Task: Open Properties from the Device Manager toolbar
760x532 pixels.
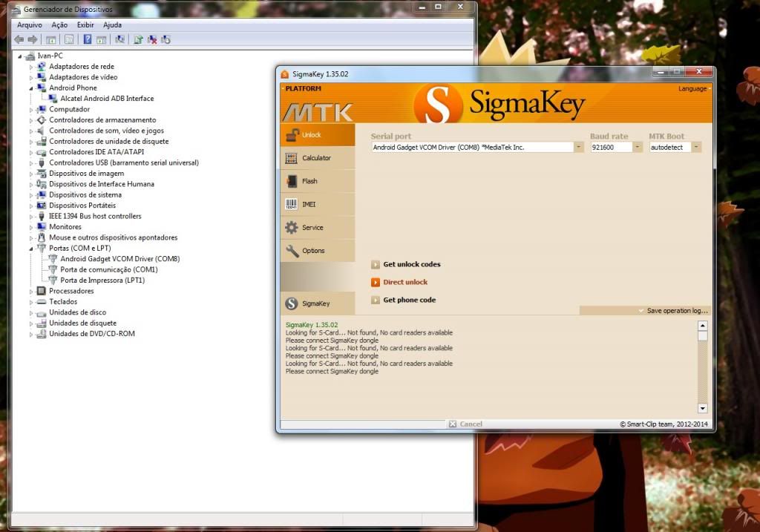Action: 69,40
